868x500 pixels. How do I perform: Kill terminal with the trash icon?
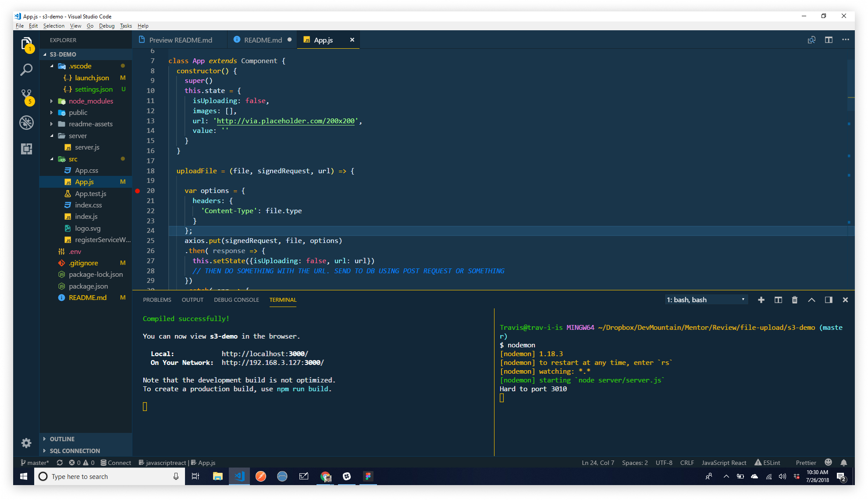tap(795, 300)
